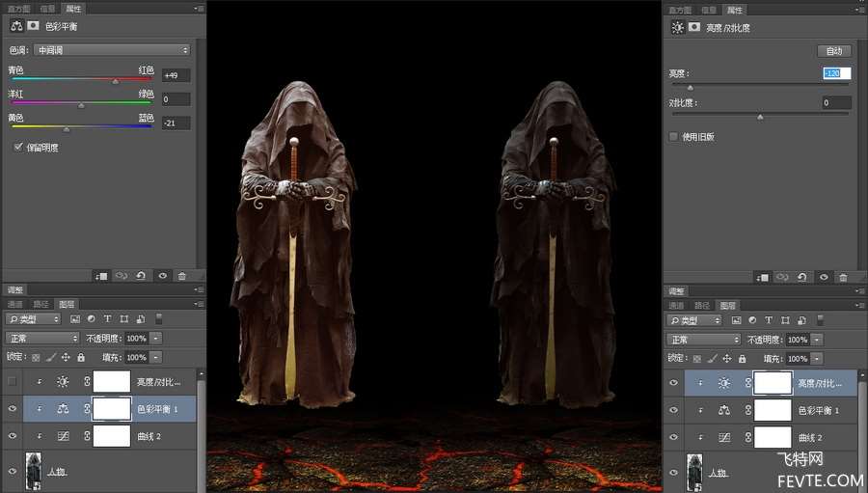868x493 pixels.
Task: Open 正常 blend mode dropdown in left Layers panel
Action: [42, 338]
